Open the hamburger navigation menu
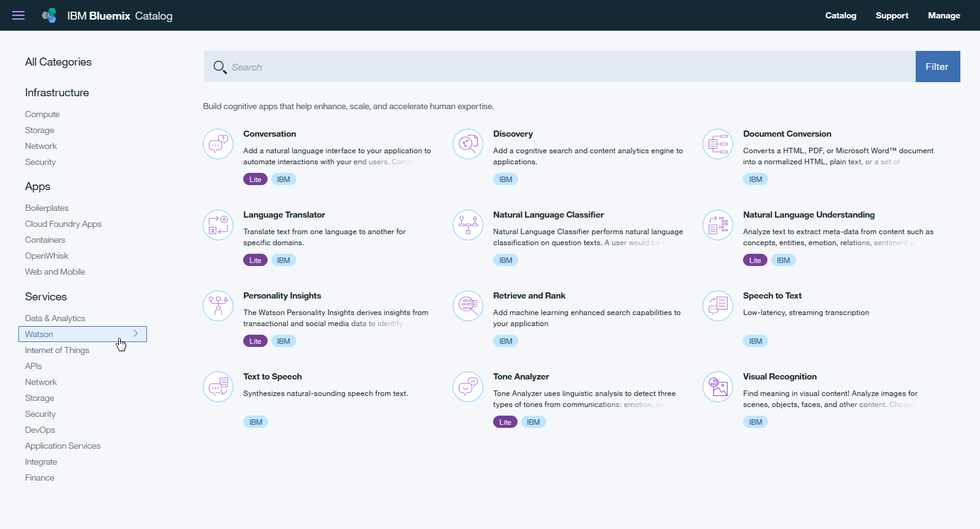The image size is (980, 529). (18, 15)
